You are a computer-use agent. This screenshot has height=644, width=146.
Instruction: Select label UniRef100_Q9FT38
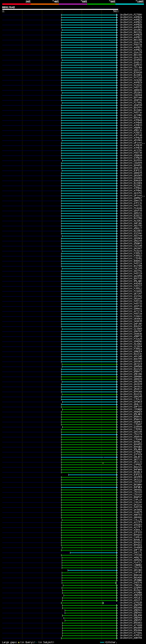pyautogui.click(x=131, y=550)
